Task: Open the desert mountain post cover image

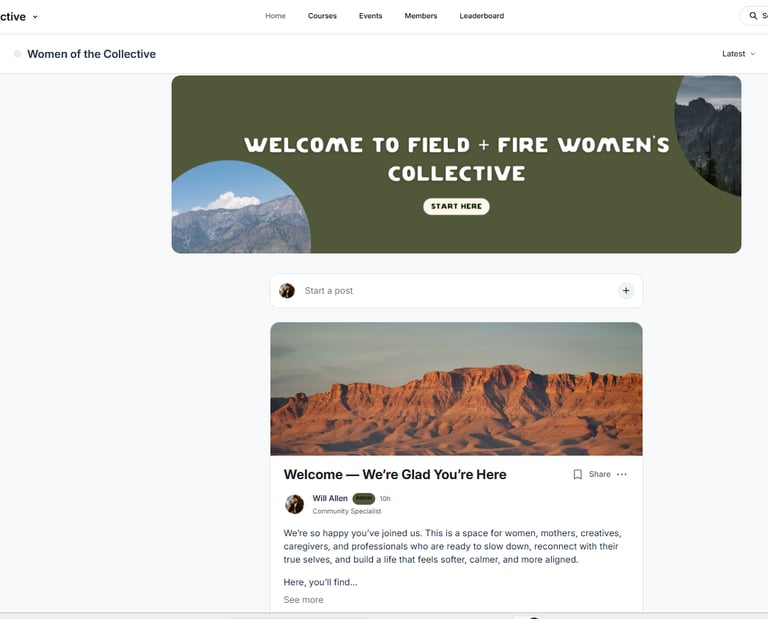Action: [456, 389]
